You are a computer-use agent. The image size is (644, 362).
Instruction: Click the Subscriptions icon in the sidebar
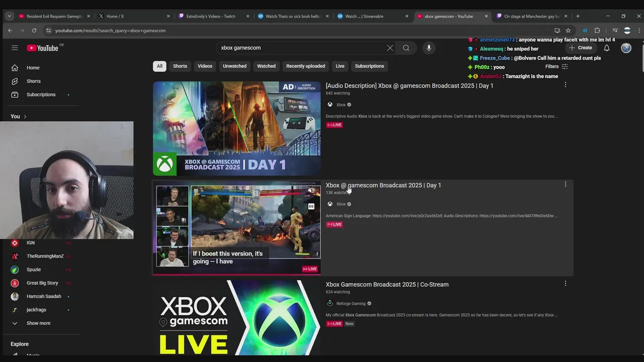point(15,95)
